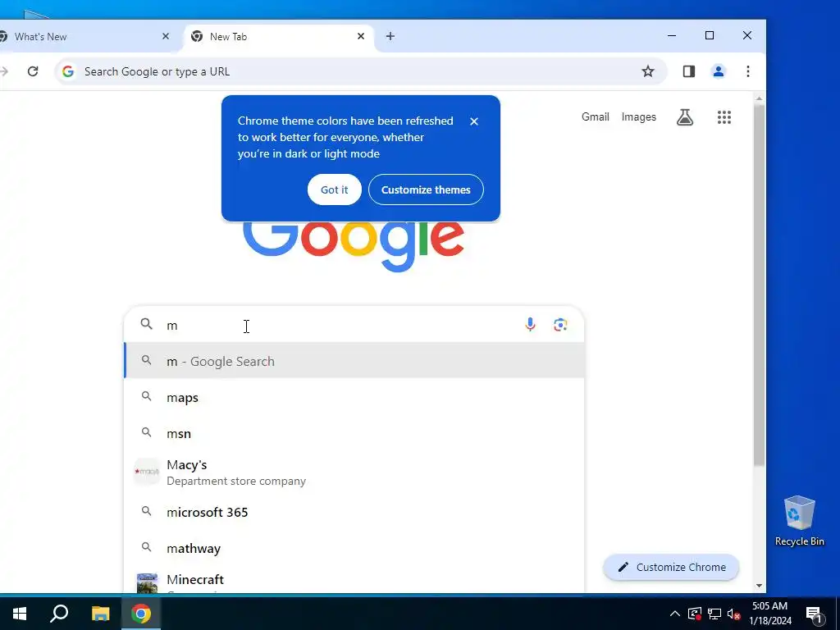This screenshot has height=630, width=840.
Task: Bookmark this tab with the star icon
Action: (648, 71)
